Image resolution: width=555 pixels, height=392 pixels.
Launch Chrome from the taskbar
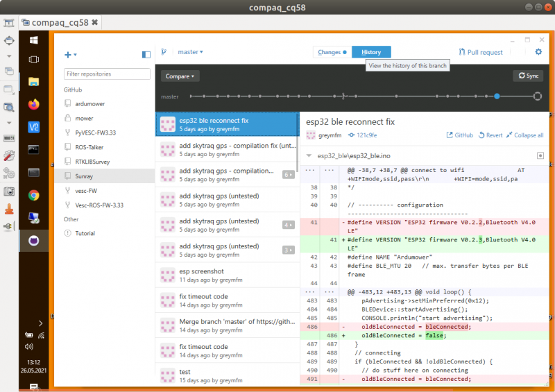[x=33, y=195]
